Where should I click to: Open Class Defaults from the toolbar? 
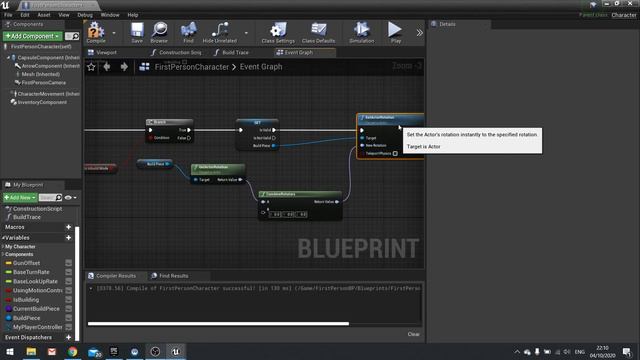pyautogui.click(x=318, y=32)
